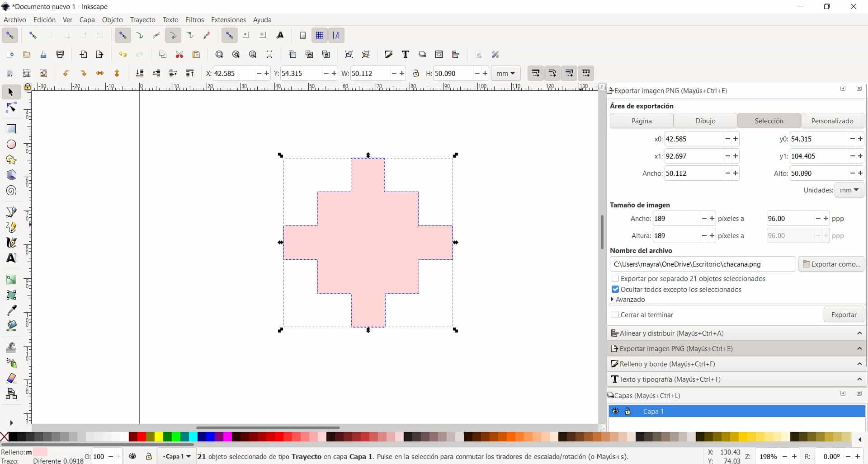Open the Ayuda menu
868x464 pixels.
point(262,20)
